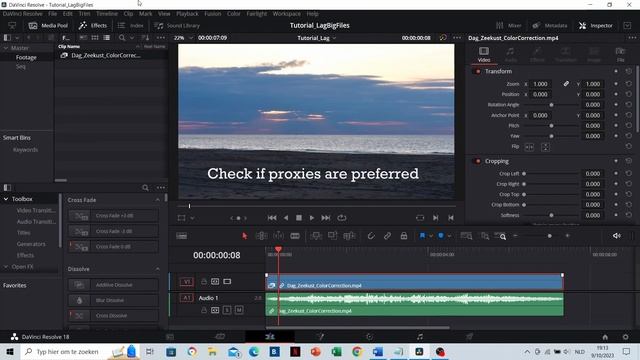The height and width of the screenshot is (360, 640).
Task: Open the Timeline menu
Action: pos(107,13)
